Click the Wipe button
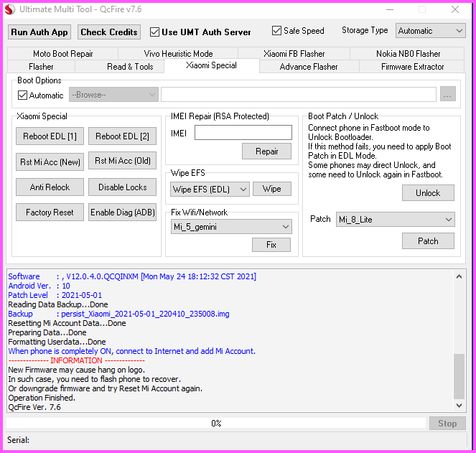 click(x=271, y=189)
